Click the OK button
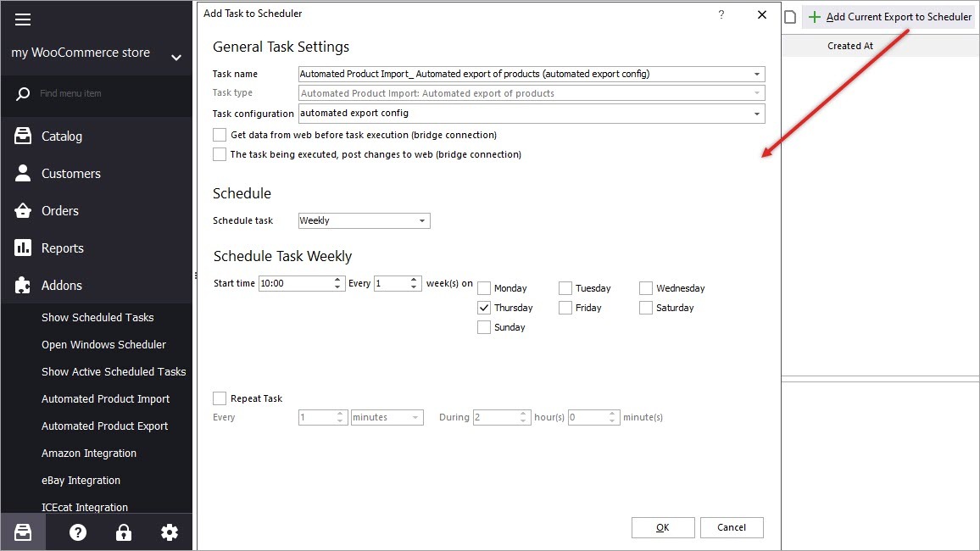 (x=662, y=527)
